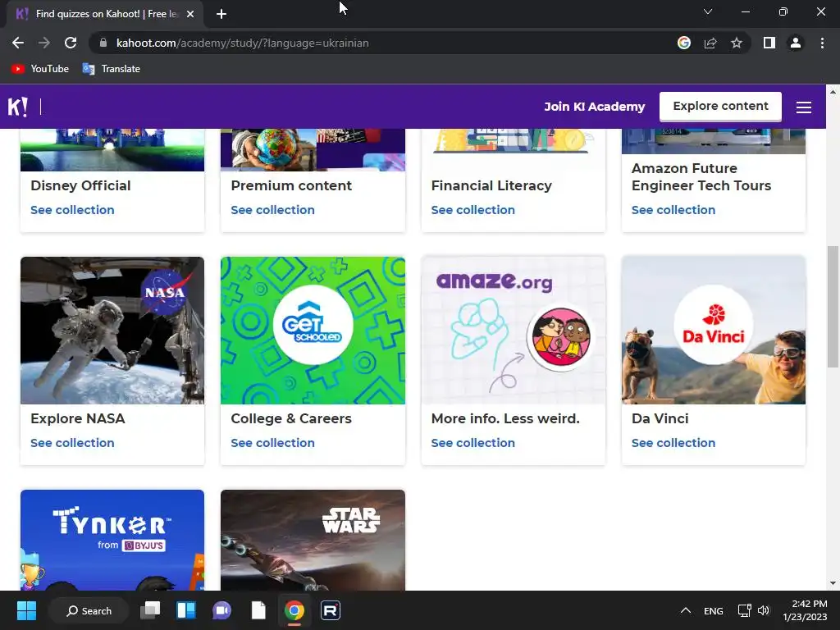Show hidden system tray icons
The image size is (840, 630).
point(685,610)
